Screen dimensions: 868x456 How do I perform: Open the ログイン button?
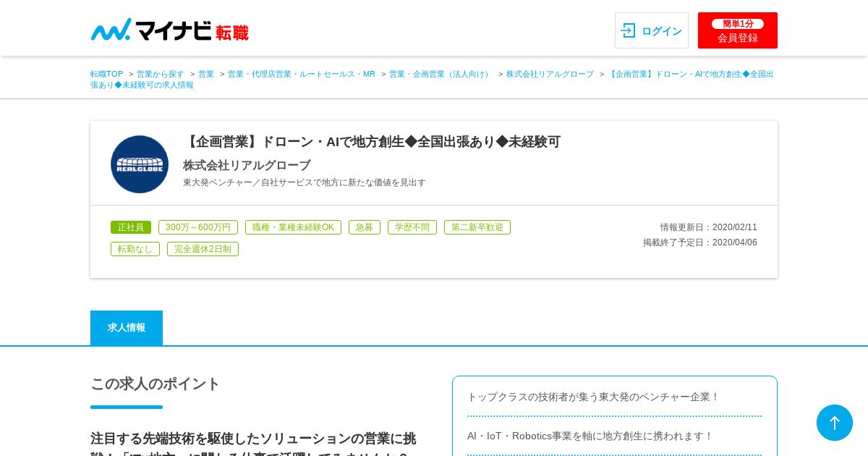[x=652, y=30]
